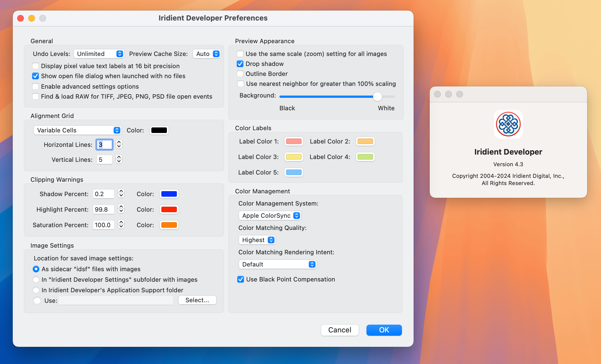
Task: Uncheck the Drop shadow checkbox
Action: pyautogui.click(x=240, y=64)
